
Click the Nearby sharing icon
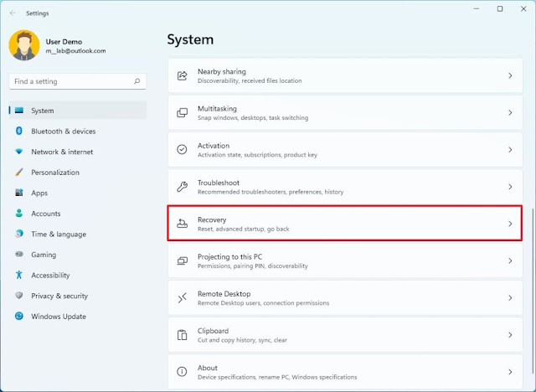pyautogui.click(x=182, y=75)
